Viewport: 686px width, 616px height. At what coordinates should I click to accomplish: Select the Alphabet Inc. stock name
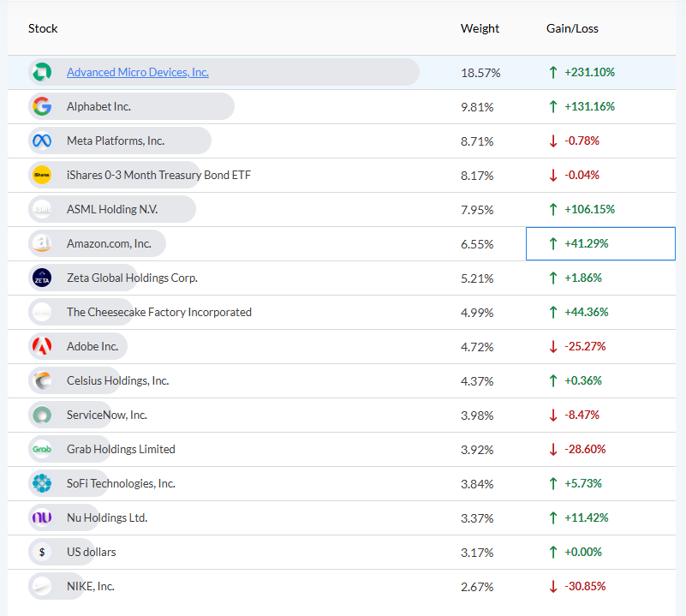coord(98,106)
